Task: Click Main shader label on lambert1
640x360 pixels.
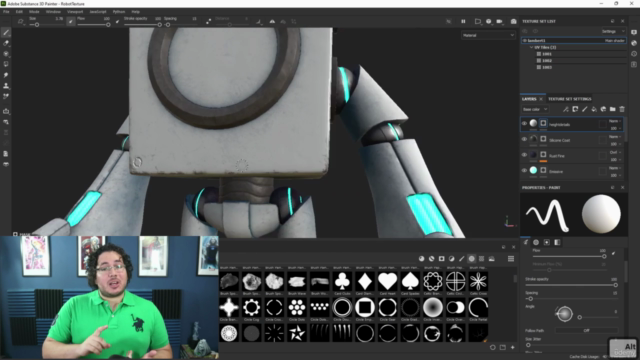Action: click(x=615, y=41)
